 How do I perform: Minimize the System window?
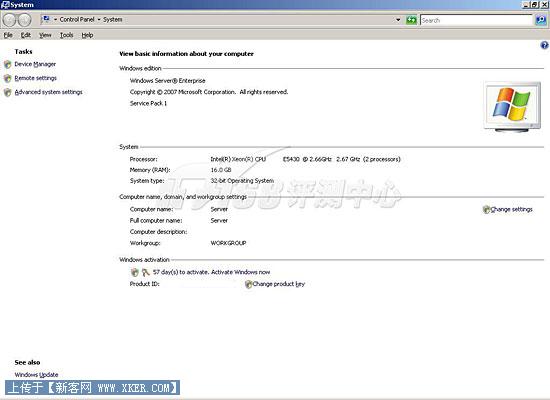[526, 5]
